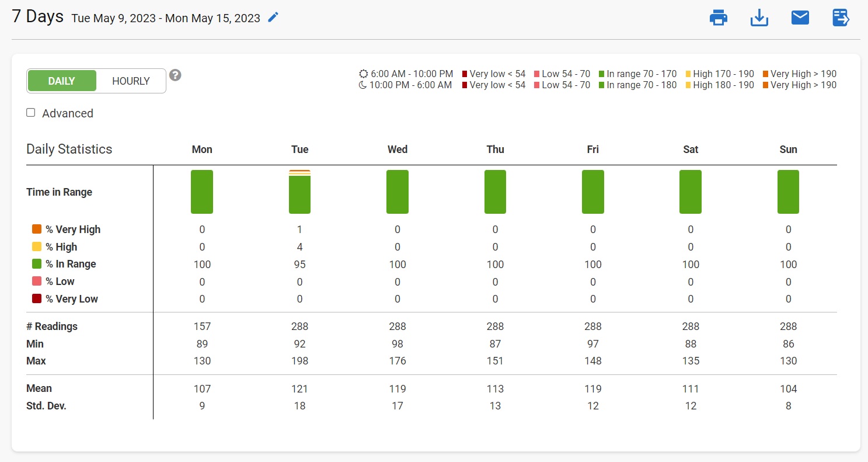Click the Fri column header
The image size is (868, 462).
(593, 150)
